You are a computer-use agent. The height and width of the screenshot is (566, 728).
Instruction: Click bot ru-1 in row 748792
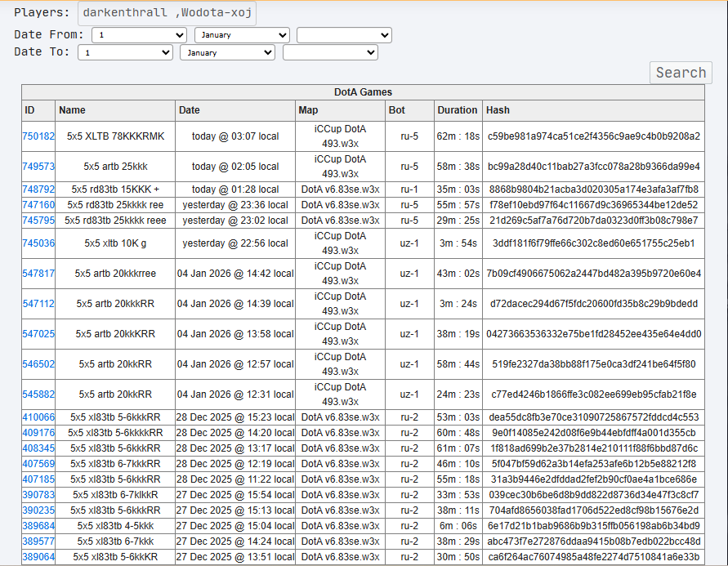(x=409, y=189)
